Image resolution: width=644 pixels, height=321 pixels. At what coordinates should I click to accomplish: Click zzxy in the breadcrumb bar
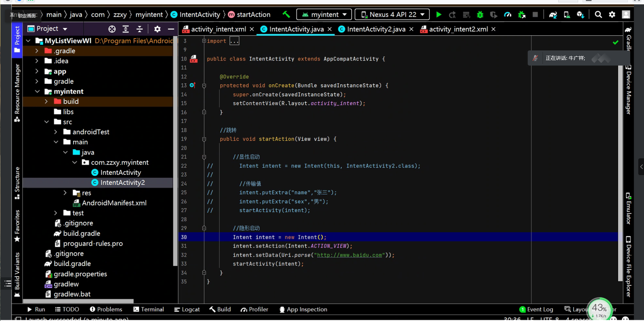point(120,15)
